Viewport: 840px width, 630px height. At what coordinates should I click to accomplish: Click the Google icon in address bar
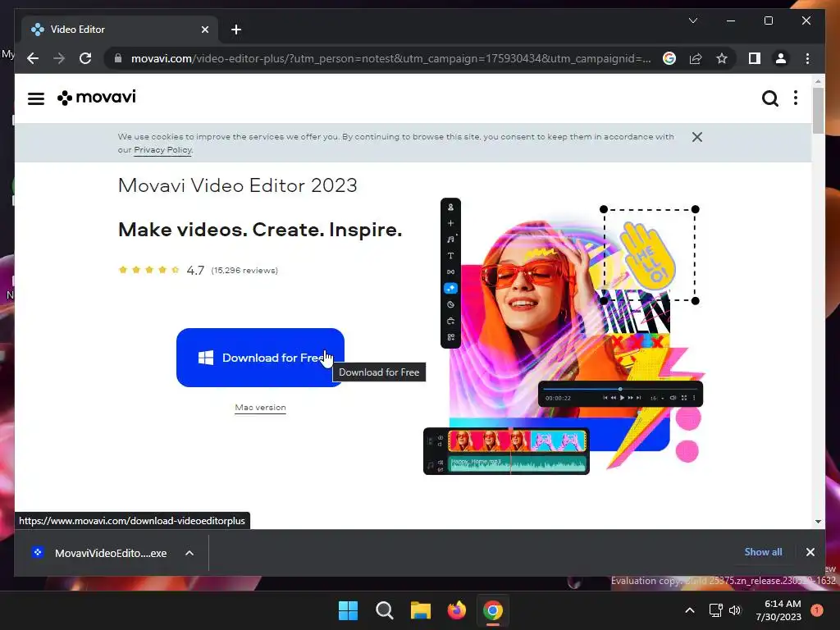(x=669, y=58)
